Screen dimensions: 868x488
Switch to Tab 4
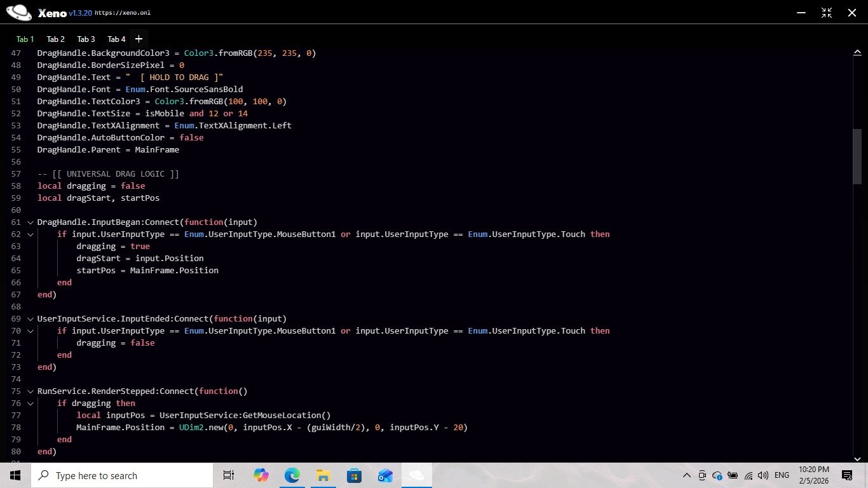(116, 39)
